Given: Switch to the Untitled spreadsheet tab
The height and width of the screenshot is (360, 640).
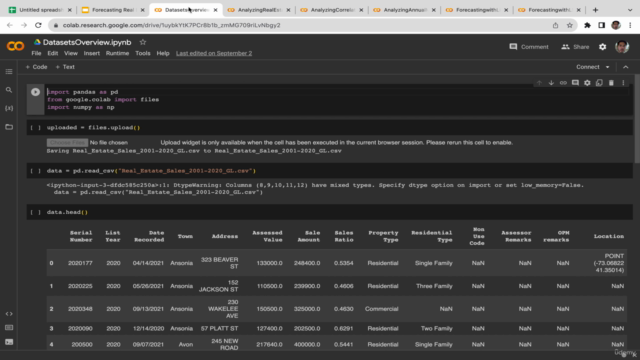Looking at the screenshot, I should 41,10.
